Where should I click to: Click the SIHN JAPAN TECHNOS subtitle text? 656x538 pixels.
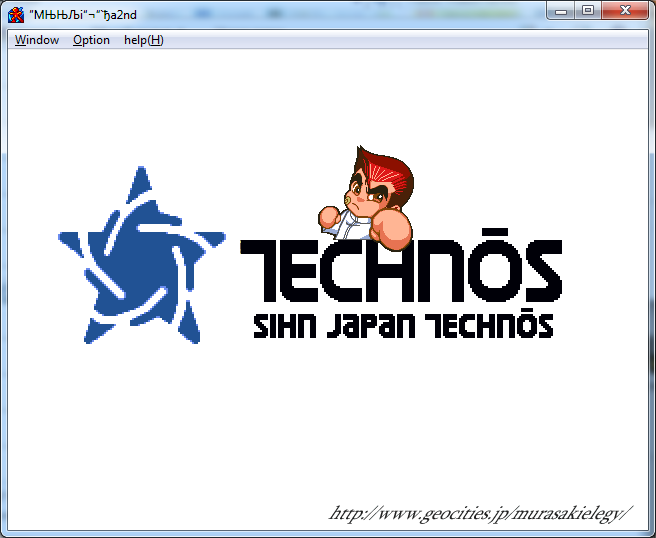(403, 323)
